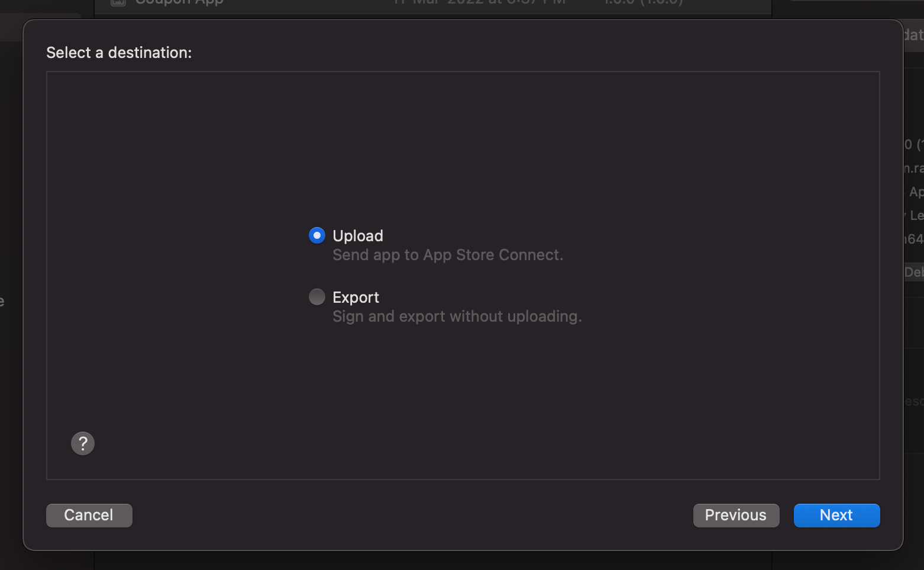Cancel the destination selection dialog
This screenshot has width=924, height=570.
coord(89,516)
